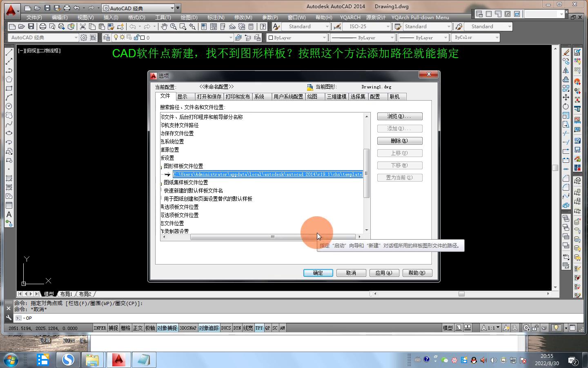Open the 格式(O) menu
The image size is (588, 368).
click(x=136, y=18)
